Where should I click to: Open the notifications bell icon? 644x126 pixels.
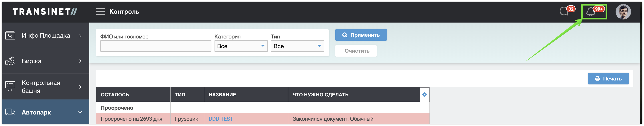pos(591,12)
